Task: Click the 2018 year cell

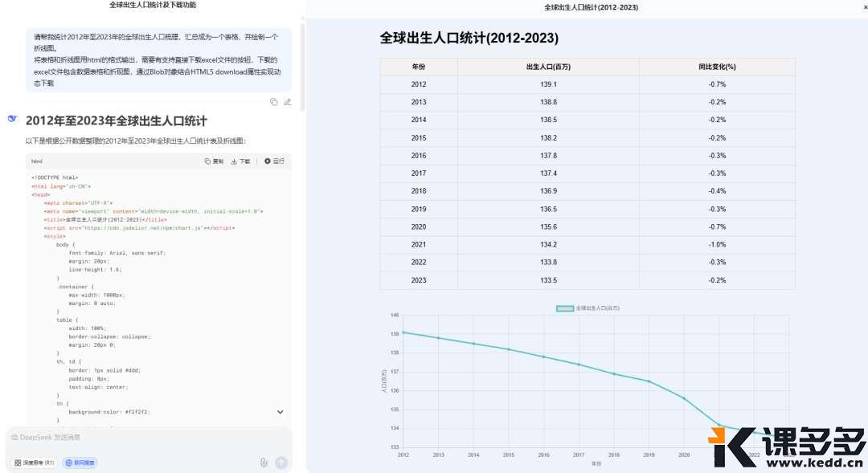Action: [x=419, y=191]
